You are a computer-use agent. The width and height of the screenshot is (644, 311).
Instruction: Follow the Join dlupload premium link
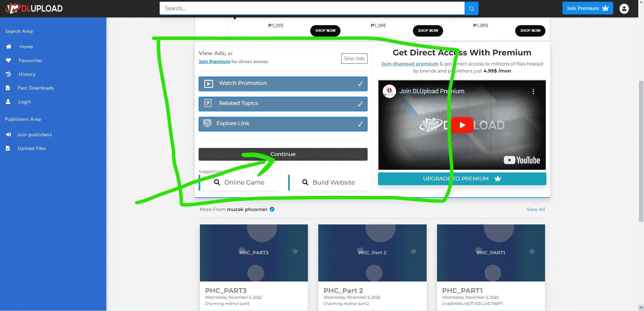[410, 64]
